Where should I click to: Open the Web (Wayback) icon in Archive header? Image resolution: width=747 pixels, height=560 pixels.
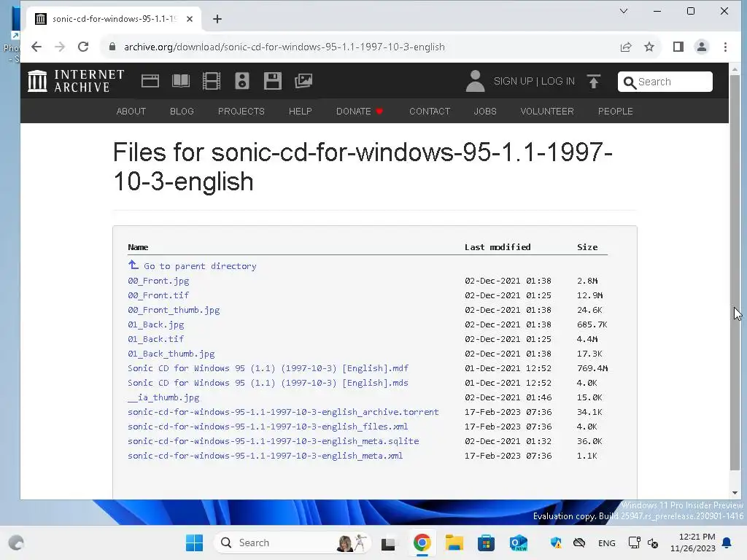click(x=150, y=81)
